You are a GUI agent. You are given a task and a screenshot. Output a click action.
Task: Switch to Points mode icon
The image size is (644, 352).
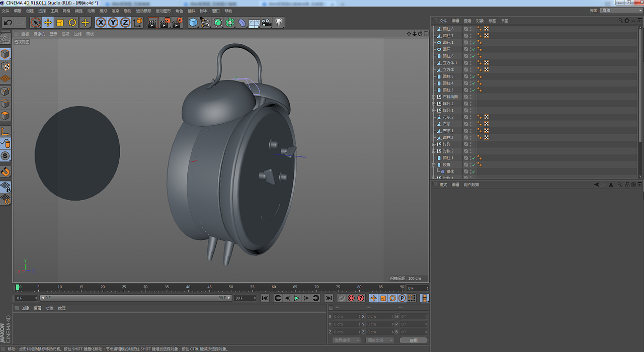(6, 91)
